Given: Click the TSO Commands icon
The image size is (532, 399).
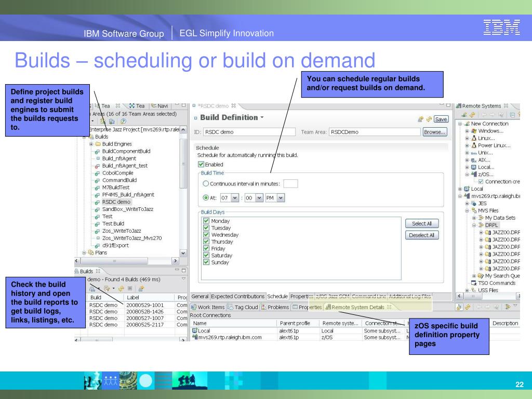Looking at the screenshot, I should 474,283.
